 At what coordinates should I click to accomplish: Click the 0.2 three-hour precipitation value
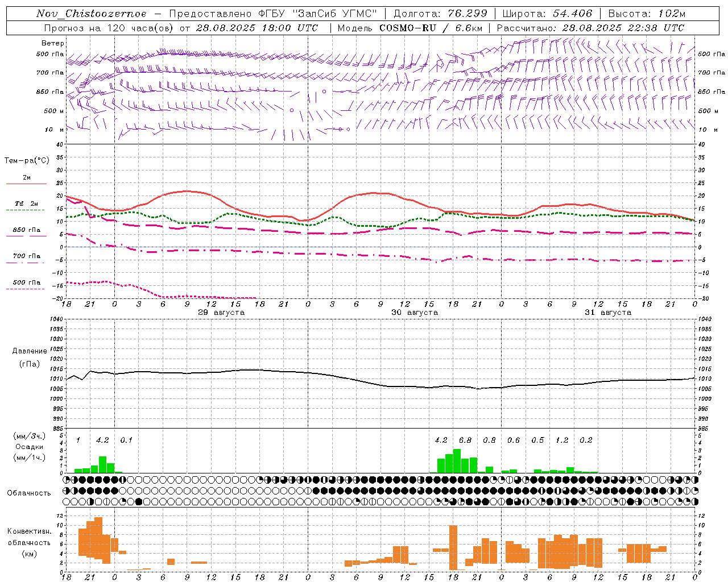(x=586, y=440)
